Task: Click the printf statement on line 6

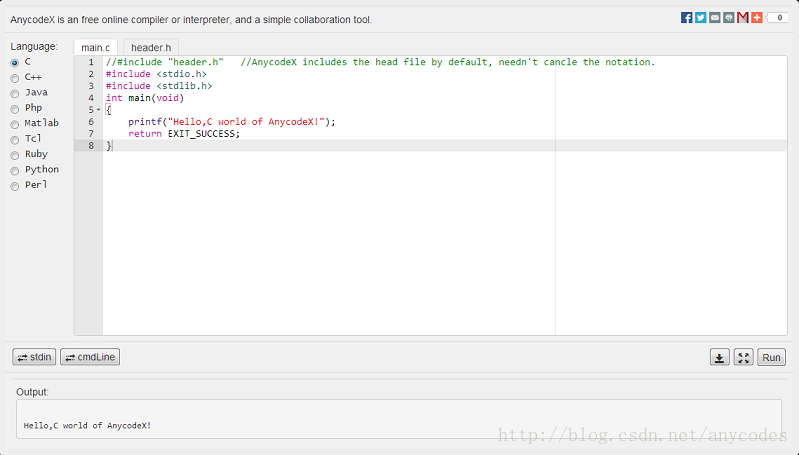Action: pos(232,122)
